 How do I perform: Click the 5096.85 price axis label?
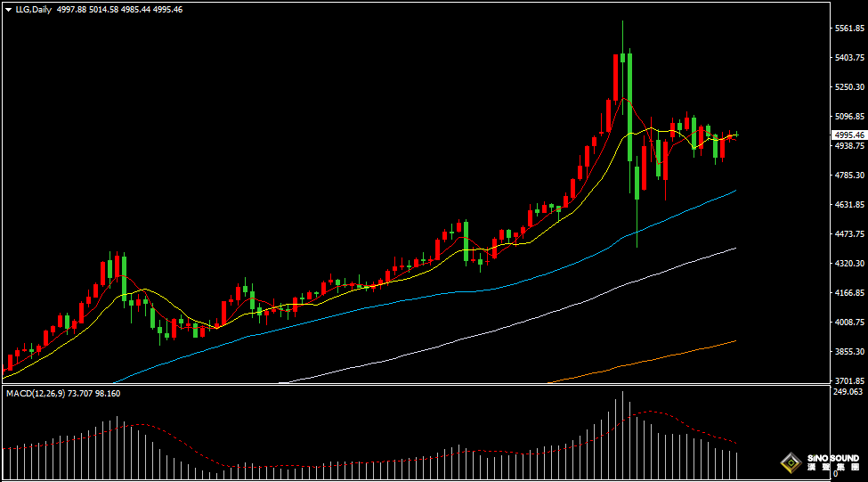tap(848, 117)
